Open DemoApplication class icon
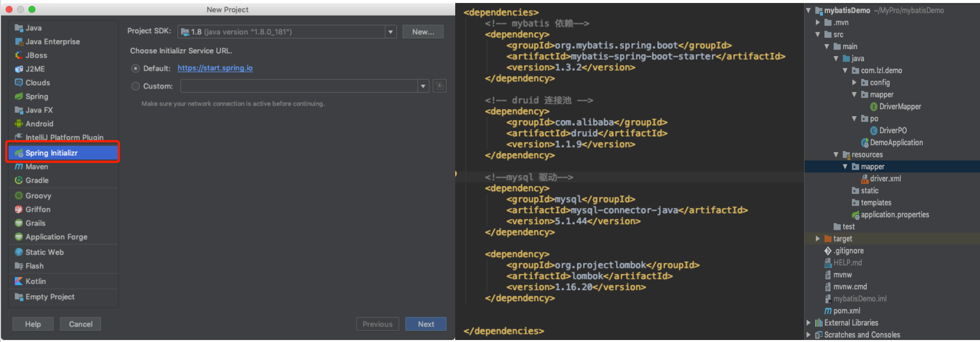Viewport: 980px width, 342px height. (x=865, y=143)
